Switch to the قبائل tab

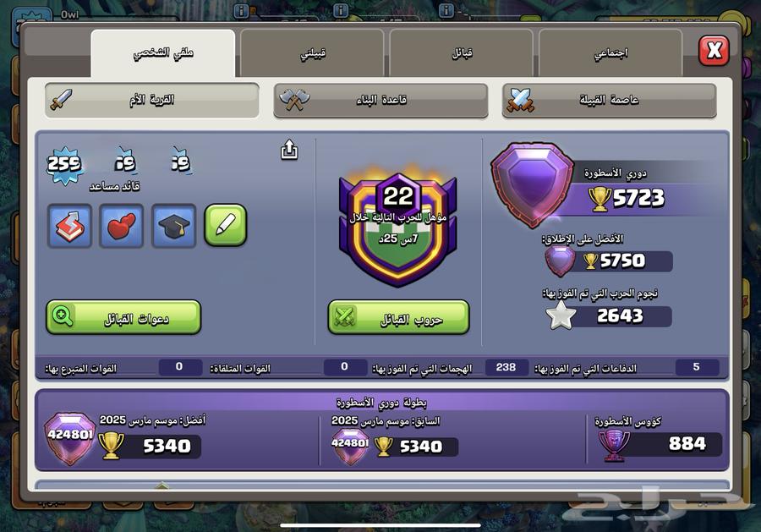tap(461, 52)
